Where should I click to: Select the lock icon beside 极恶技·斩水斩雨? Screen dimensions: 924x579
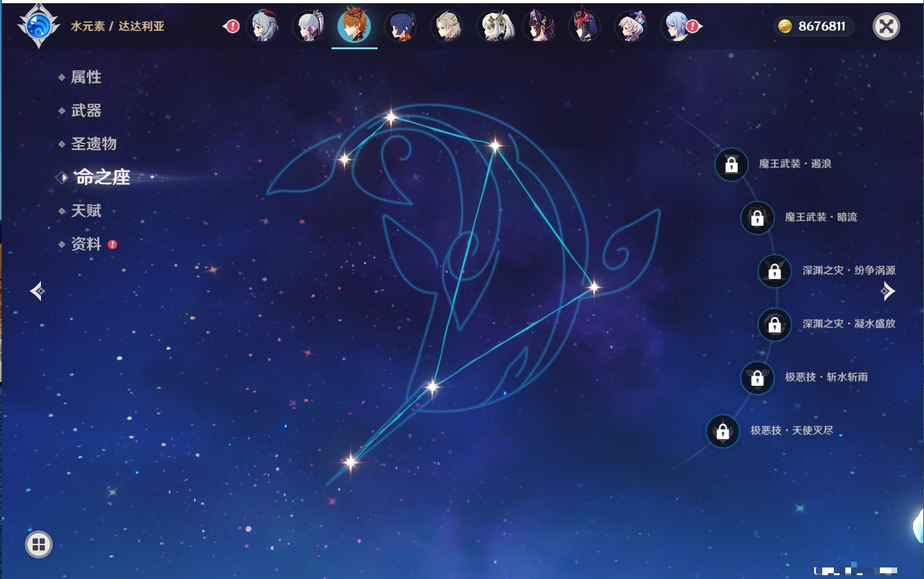[x=757, y=377]
